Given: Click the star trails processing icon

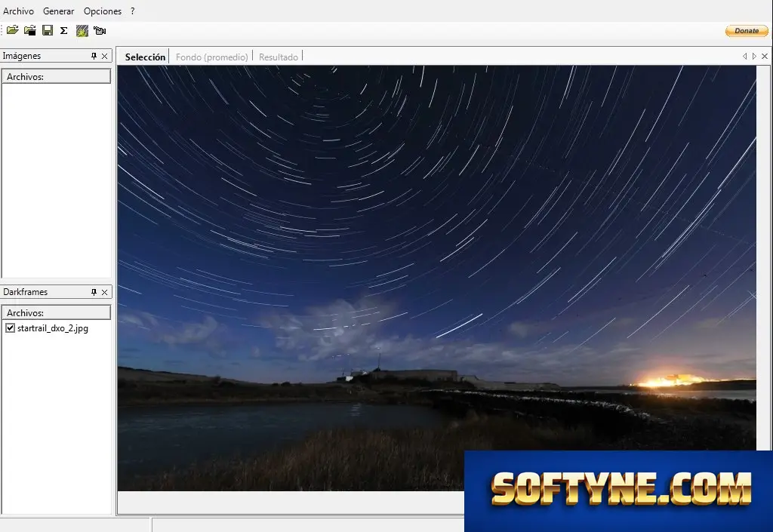Looking at the screenshot, I should [82, 30].
